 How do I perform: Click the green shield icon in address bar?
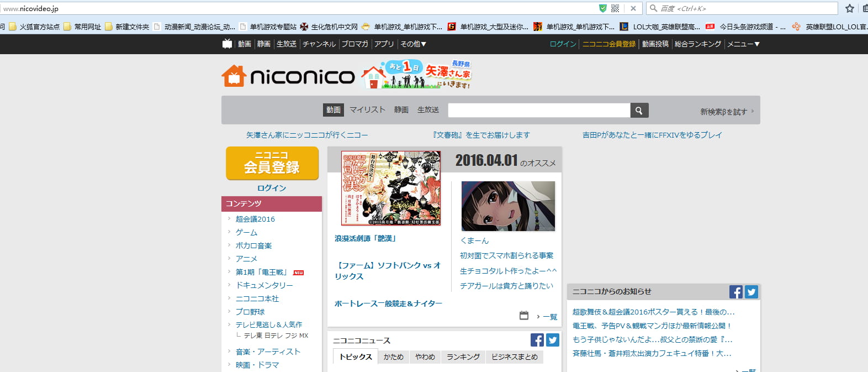[x=602, y=8]
